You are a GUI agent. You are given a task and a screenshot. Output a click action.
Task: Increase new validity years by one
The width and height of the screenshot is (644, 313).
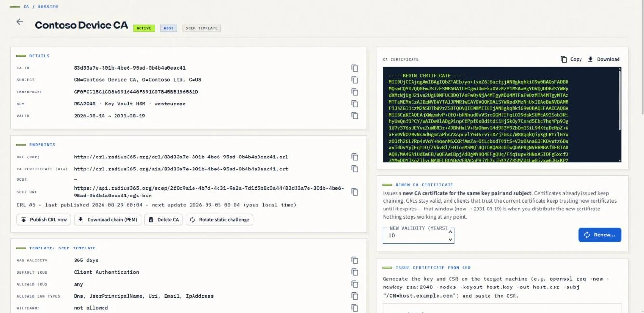(x=451, y=232)
